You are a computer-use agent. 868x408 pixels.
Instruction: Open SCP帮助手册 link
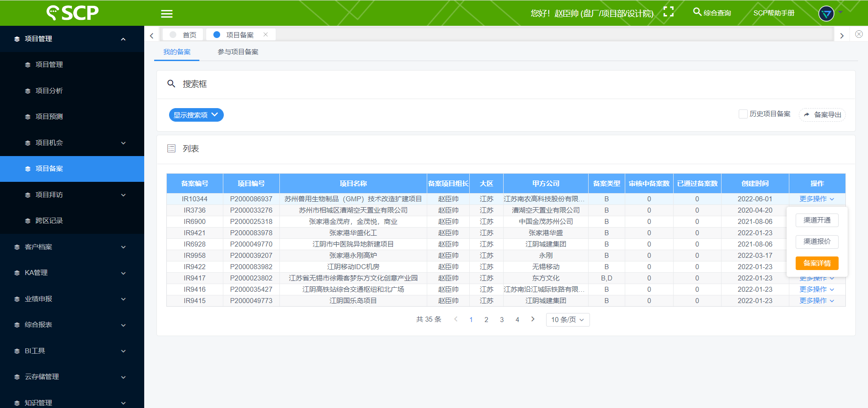[774, 13]
